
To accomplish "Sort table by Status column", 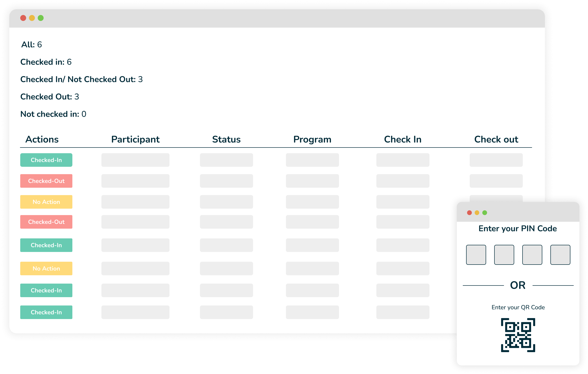I will click(x=226, y=139).
